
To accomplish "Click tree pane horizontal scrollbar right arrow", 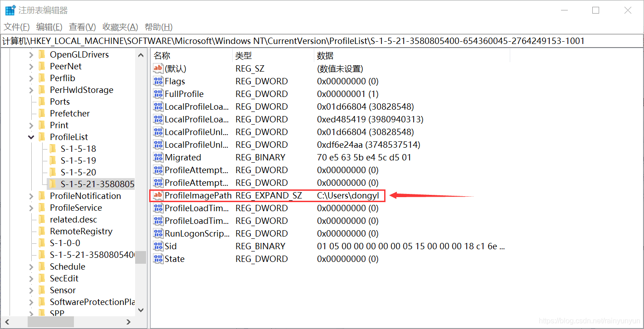I will point(129,322).
